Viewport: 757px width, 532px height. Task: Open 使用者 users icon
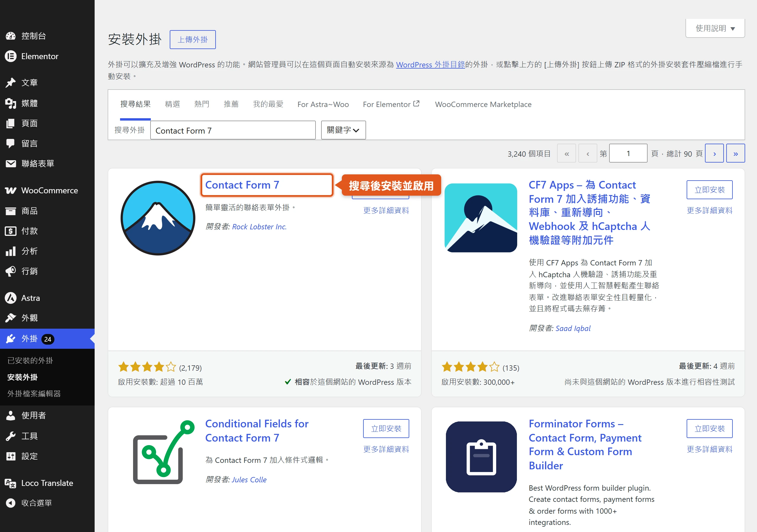click(x=11, y=416)
